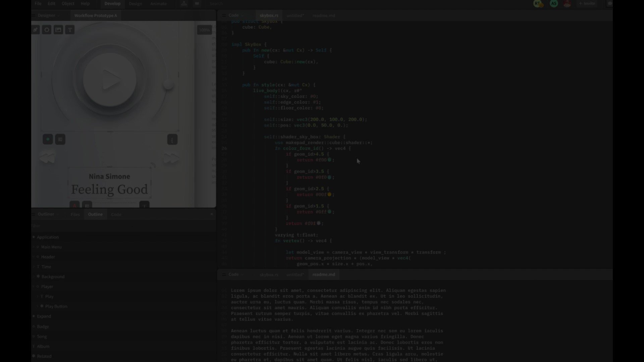644x362 pixels.
Task: Click the + Invite button
Action: (587, 4)
